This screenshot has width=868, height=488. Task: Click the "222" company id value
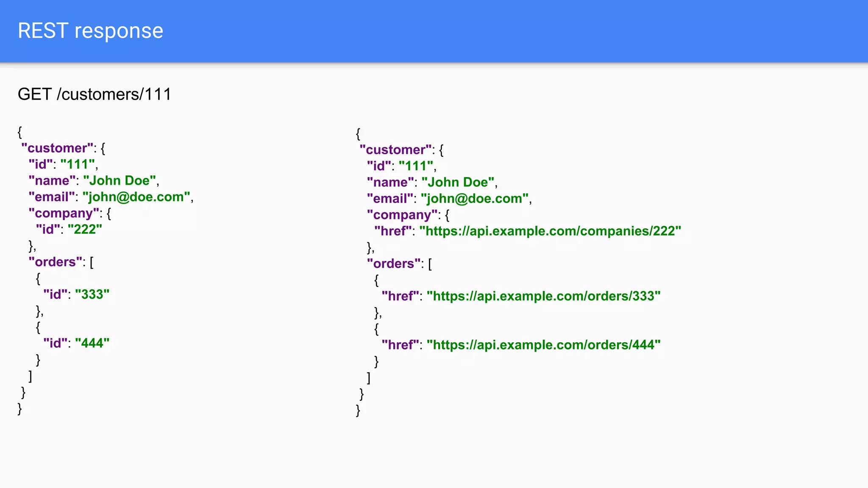pos(85,229)
